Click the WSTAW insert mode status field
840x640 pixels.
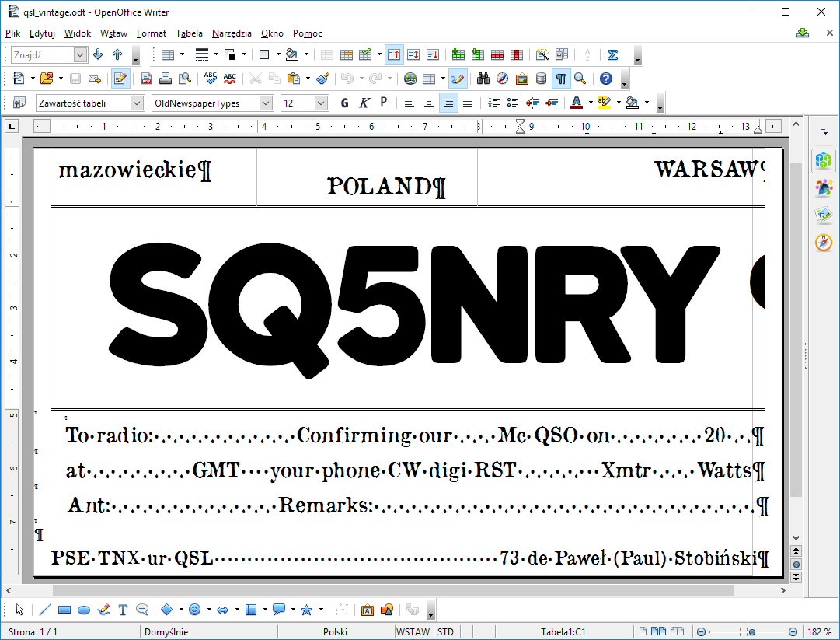click(x=413, y=632)
